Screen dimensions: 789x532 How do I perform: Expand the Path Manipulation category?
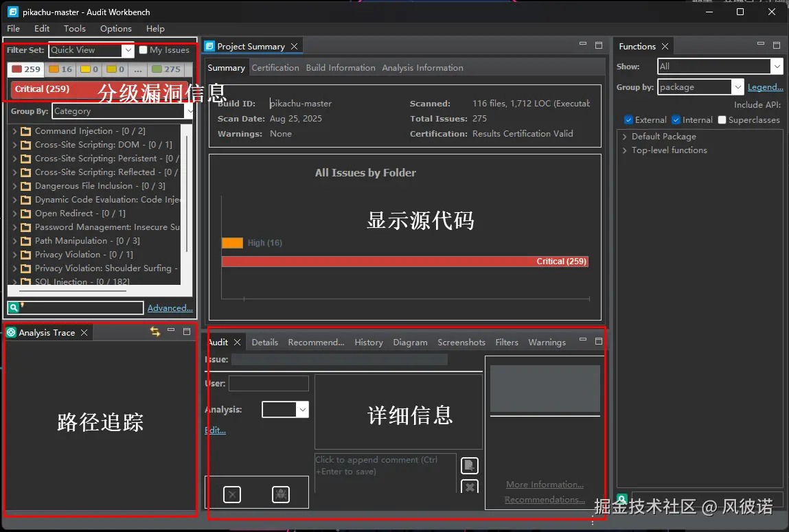pos(14,241)
